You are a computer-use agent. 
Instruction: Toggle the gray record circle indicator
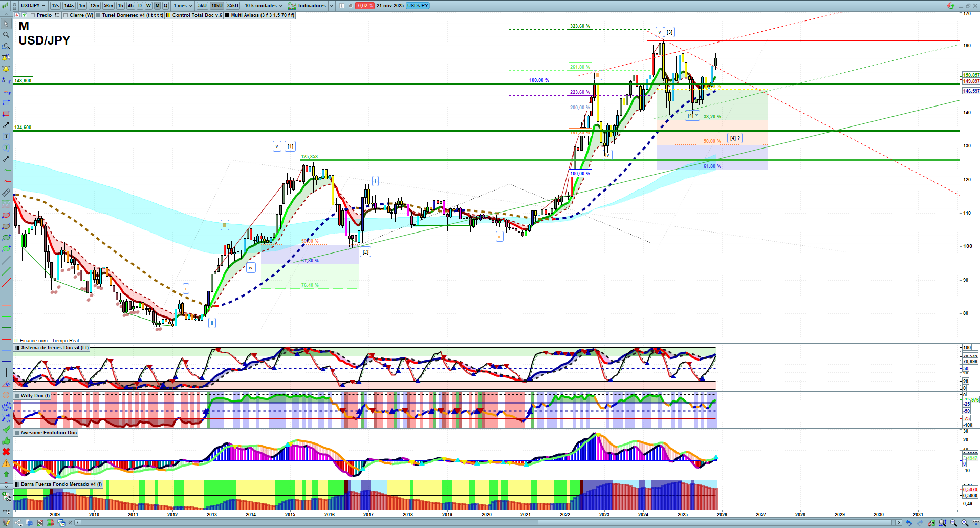[x=350, y=6]
